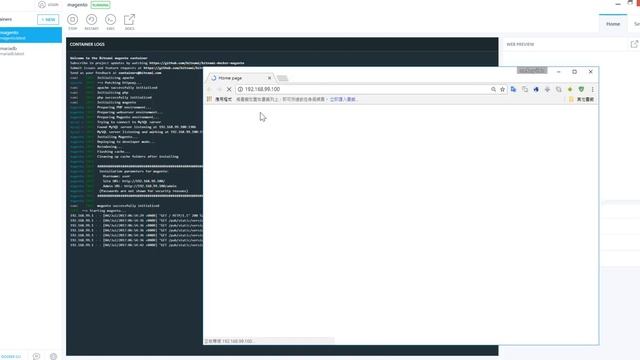
Task: Open the feedback chat icon
Action: pyautogui.click(x=36, y=356)
